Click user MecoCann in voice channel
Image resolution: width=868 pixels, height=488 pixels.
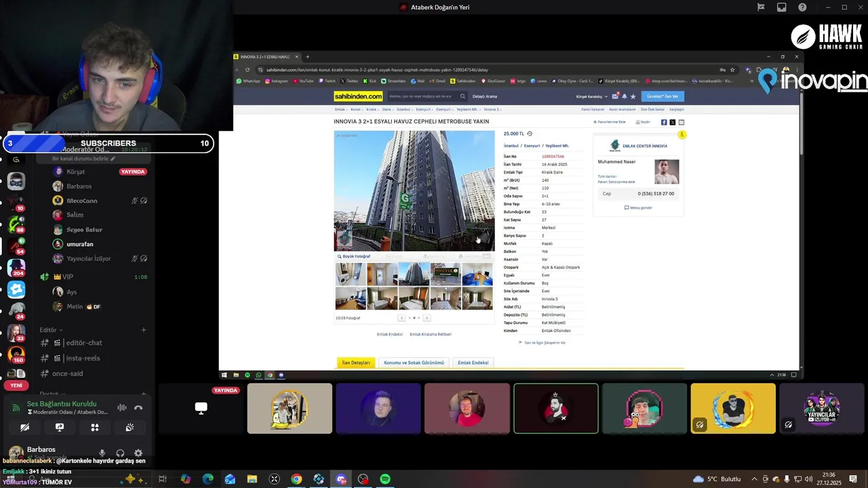[x=81, y=201]
